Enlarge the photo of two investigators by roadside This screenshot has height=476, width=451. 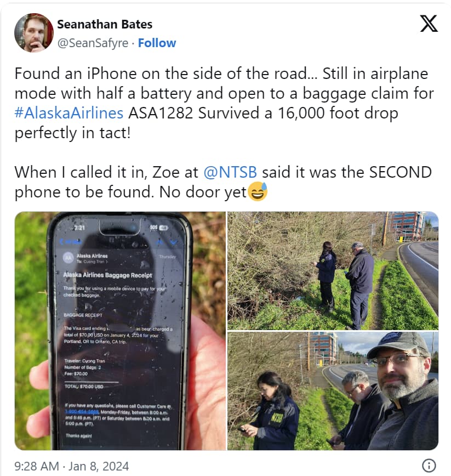click(x=333, y=270)
